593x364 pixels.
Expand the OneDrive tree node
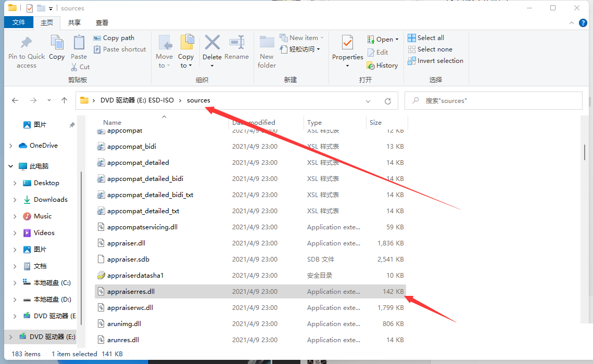coord(10,146)
